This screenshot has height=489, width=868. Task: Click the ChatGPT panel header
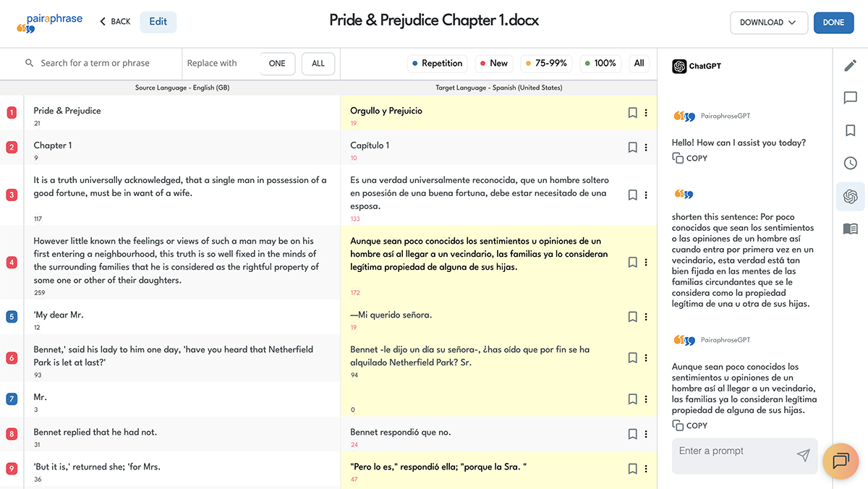697,67
